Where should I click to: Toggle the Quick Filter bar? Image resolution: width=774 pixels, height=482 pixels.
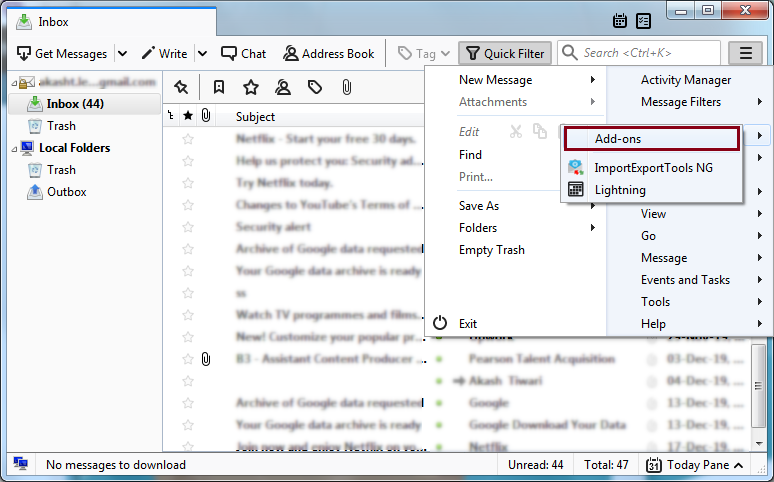click(x=504, y=53)
